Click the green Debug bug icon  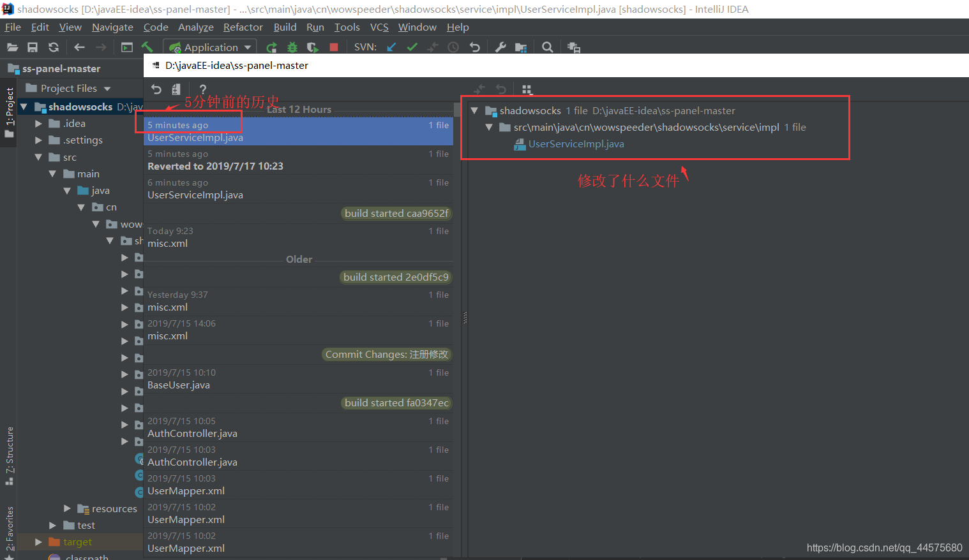292,47
